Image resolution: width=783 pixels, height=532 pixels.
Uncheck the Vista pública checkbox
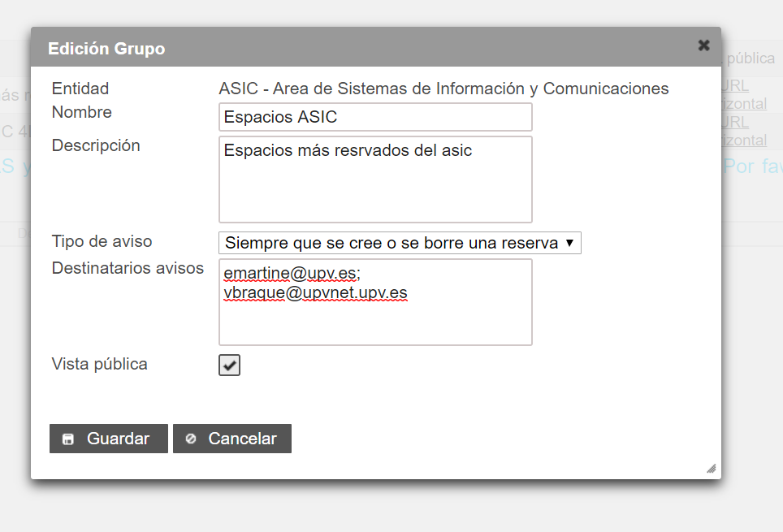[229, 365]
